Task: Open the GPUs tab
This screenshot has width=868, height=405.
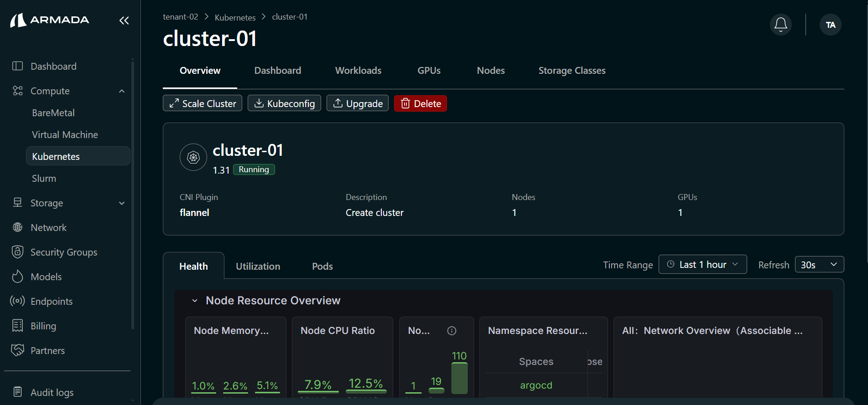Action: pos(429,71)
